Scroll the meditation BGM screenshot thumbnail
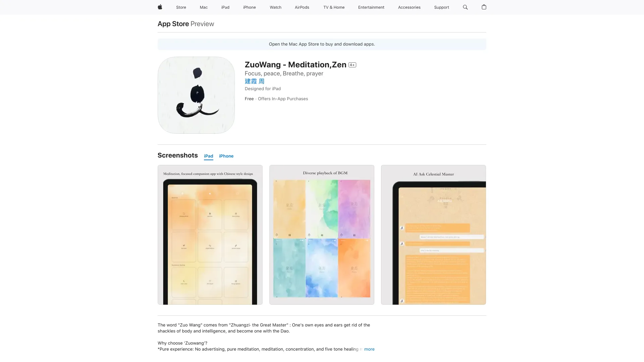 (322, 234)
